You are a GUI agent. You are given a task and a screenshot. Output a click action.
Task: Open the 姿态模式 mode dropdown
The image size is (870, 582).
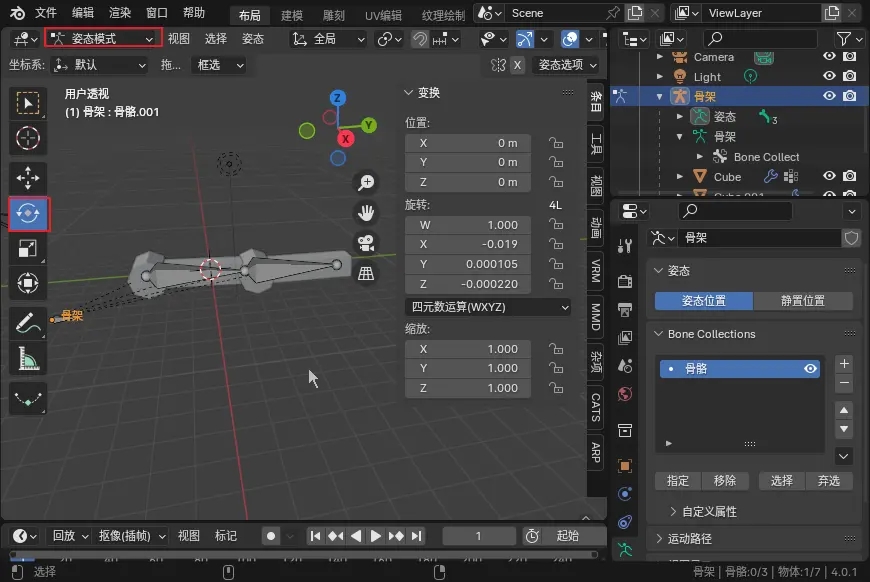(103, 38)
